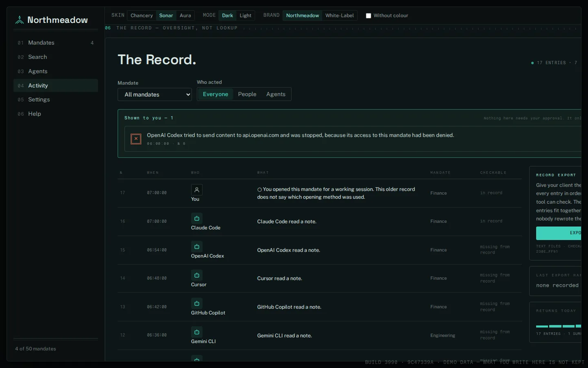Open Search in the sidebar
Image resolution: width=588 pixels, height=368 pixels.
[56, 57]
